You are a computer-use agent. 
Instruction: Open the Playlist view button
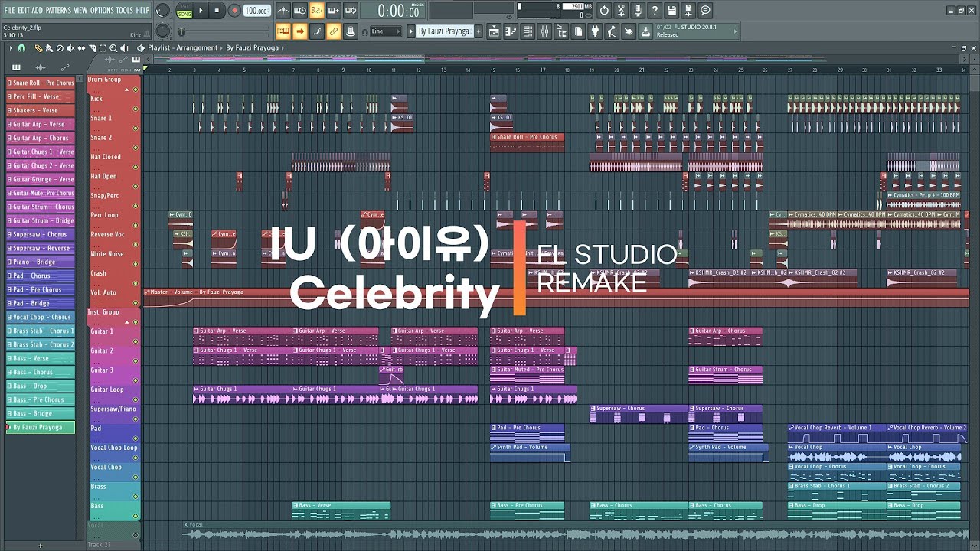494,32
